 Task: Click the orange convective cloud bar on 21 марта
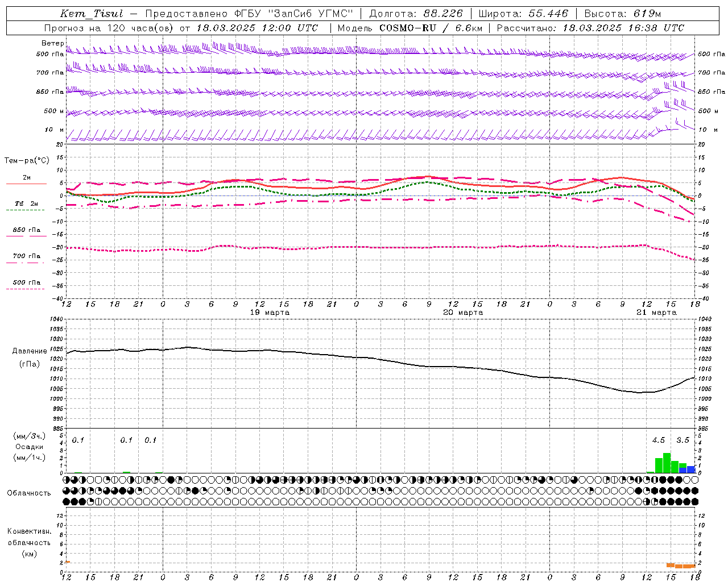tap(681, 566)
